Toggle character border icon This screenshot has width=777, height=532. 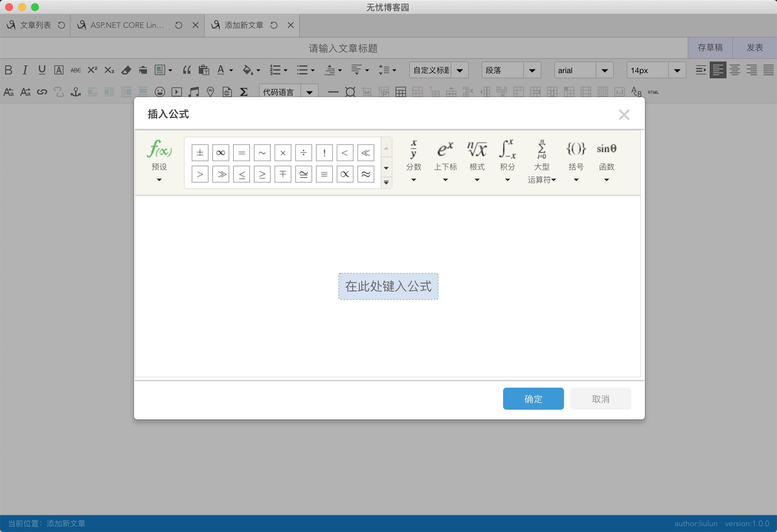pos(59,70)
